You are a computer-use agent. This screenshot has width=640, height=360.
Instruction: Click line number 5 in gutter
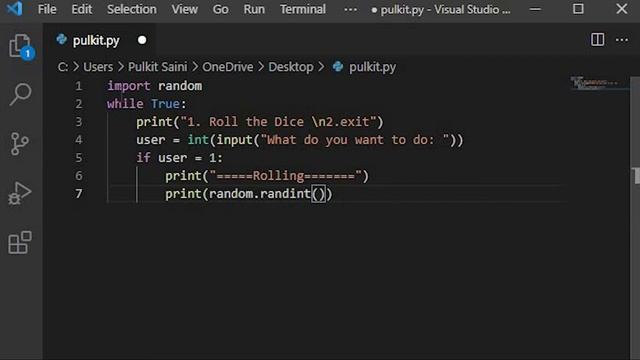click(x=78, y=158)
